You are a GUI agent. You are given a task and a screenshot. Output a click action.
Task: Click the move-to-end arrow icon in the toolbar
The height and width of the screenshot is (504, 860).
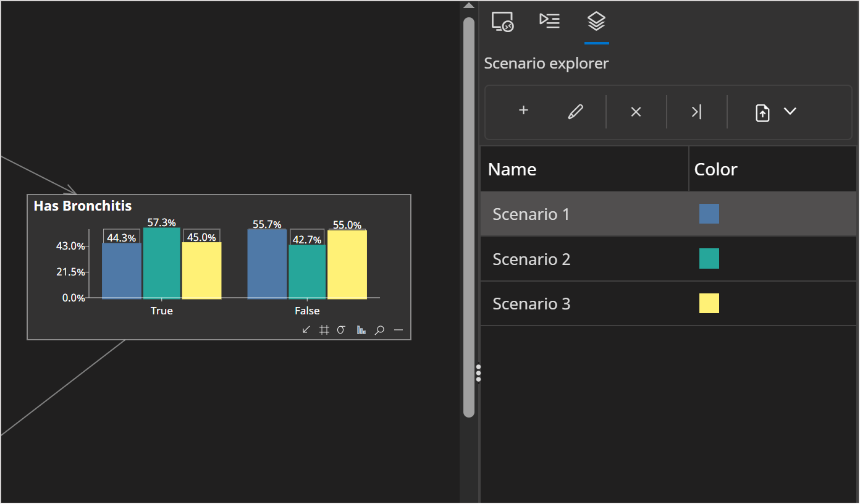coord(696,111)
